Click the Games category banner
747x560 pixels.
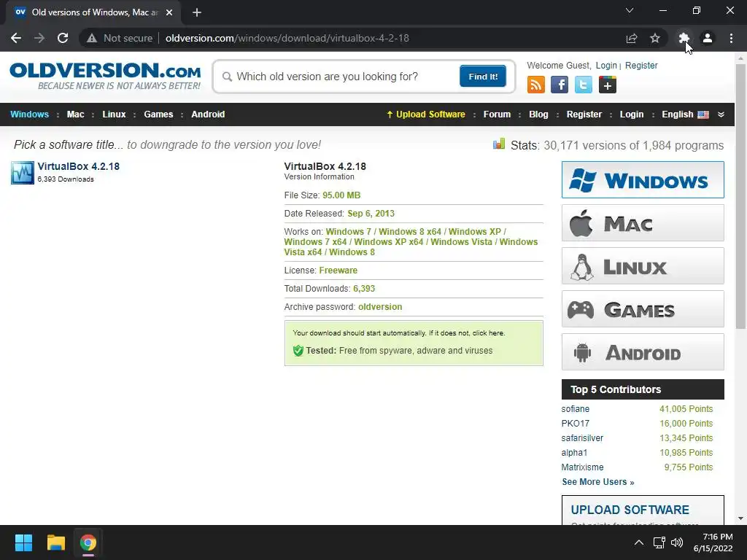[x=643, y=309]
